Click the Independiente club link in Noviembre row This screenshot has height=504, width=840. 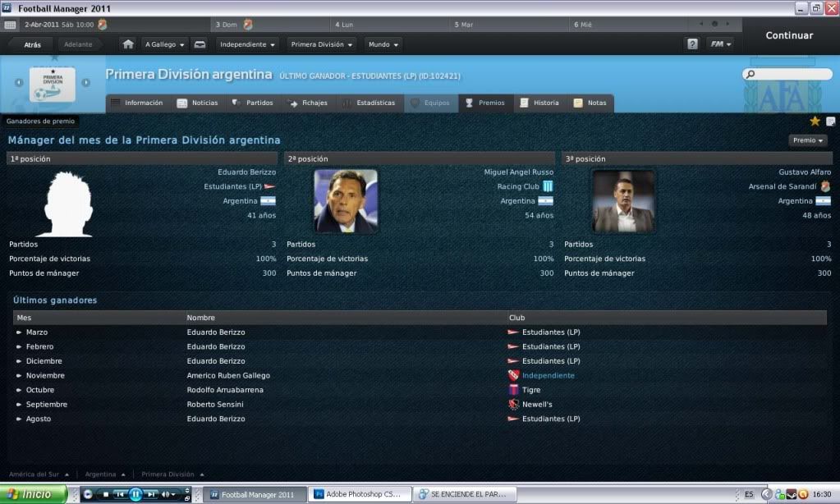548,375
